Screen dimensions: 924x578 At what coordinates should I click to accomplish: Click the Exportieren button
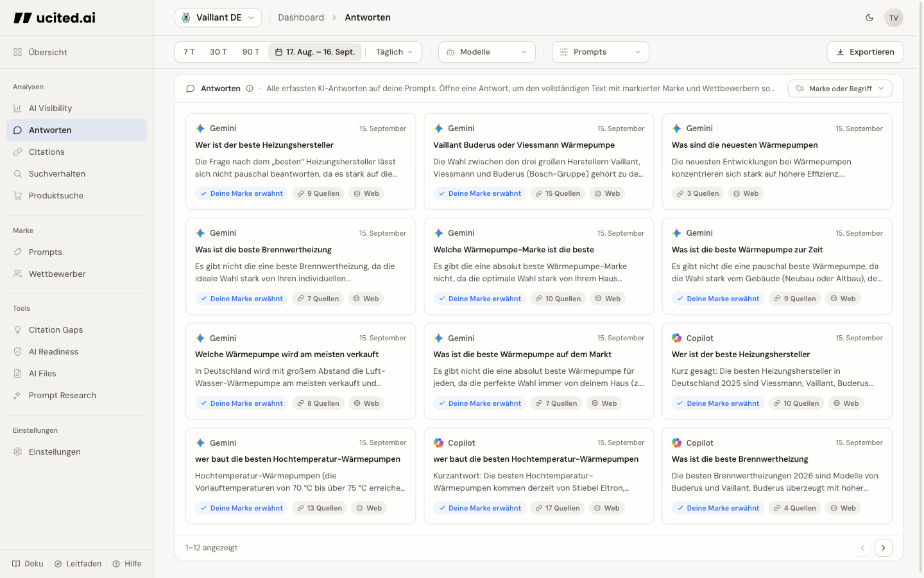tap(865, 52)
